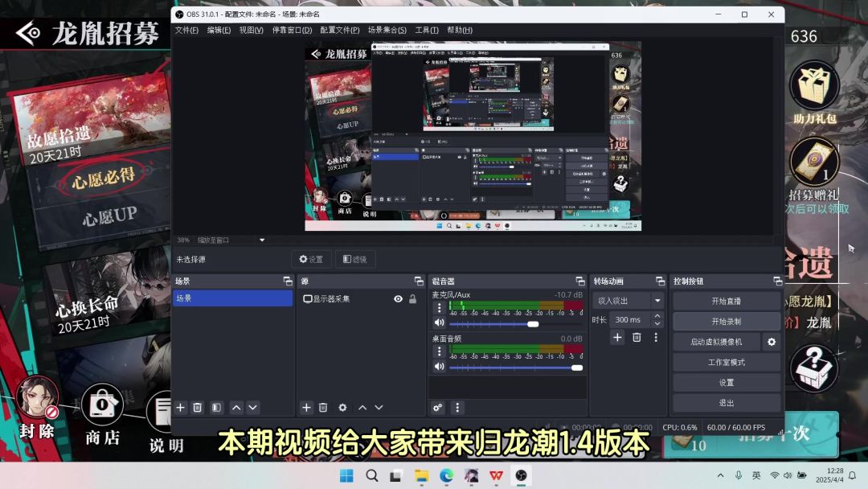Click 开始录制 to start recording
Viewport: 868px width, 489px height.
pos(726,322)
